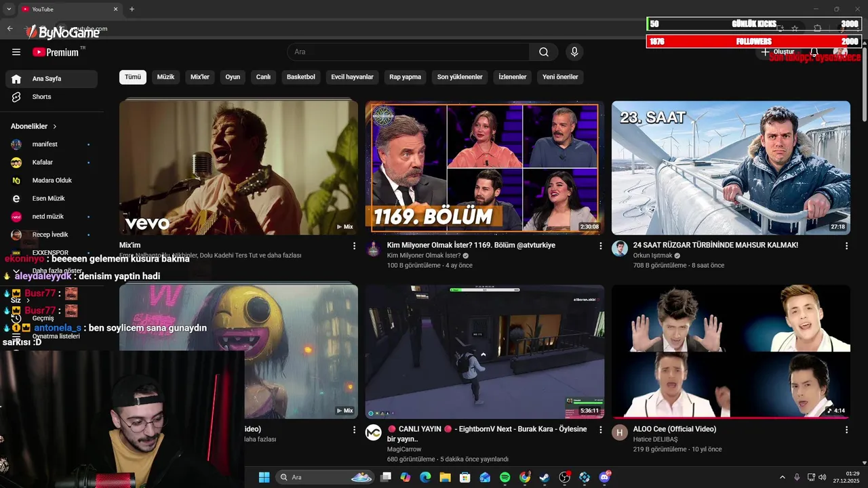The image size is (868, 488).
Task: Open the Recep İvedik subscription
Action: click(x=52, y=235)
